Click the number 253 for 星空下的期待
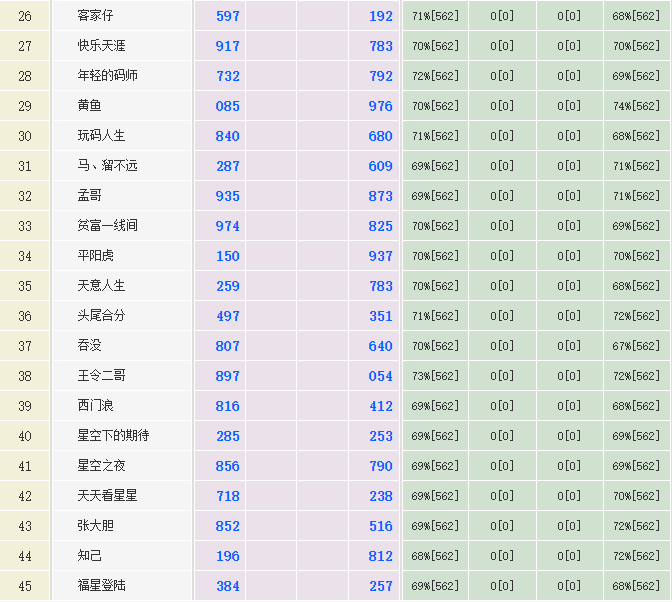The image size is (672, 602). click(380, 436)
